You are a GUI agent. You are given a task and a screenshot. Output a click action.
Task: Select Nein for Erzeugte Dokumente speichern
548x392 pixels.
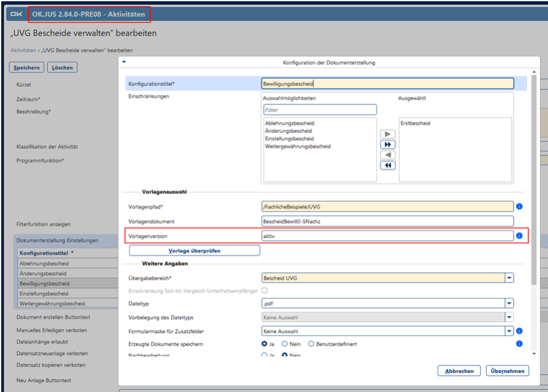point(285,344)
